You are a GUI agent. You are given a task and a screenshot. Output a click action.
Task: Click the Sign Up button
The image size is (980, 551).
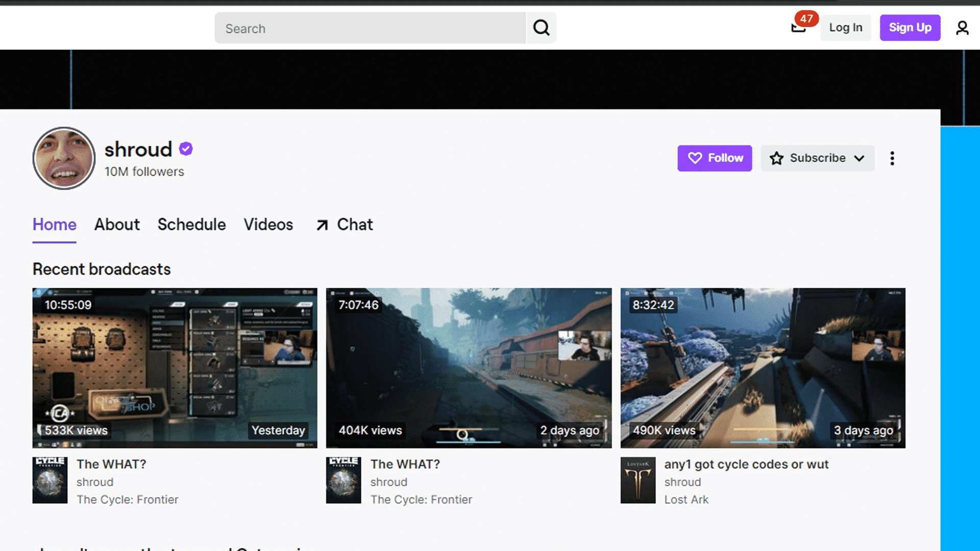[910, 28]
